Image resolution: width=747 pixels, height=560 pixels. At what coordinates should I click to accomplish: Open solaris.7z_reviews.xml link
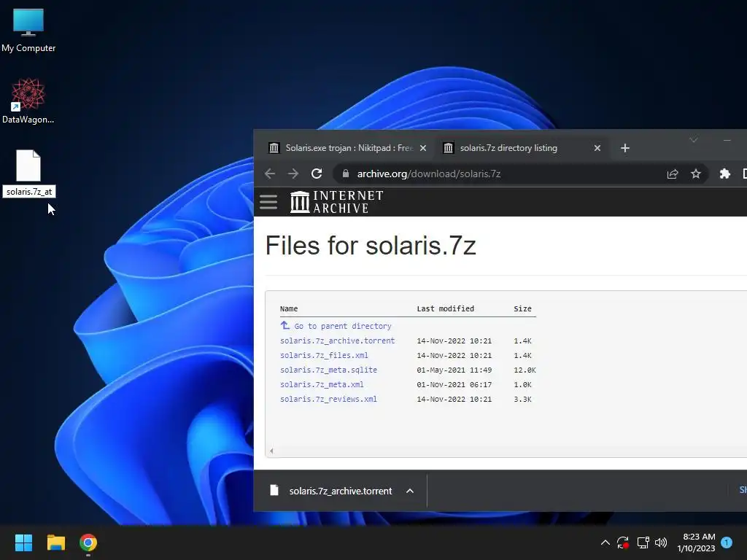(328, 399)
